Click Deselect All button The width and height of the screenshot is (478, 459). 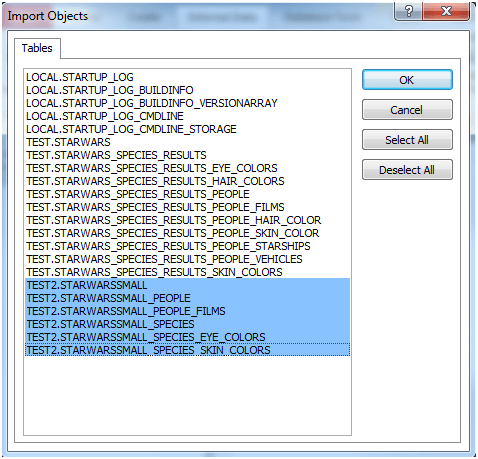pos(407,170)
